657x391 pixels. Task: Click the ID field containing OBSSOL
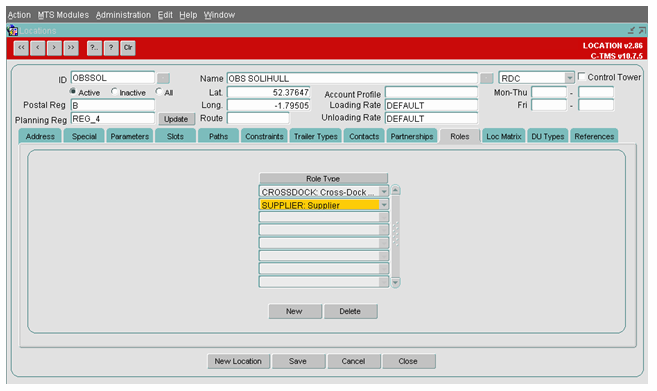tap(113, 78)
